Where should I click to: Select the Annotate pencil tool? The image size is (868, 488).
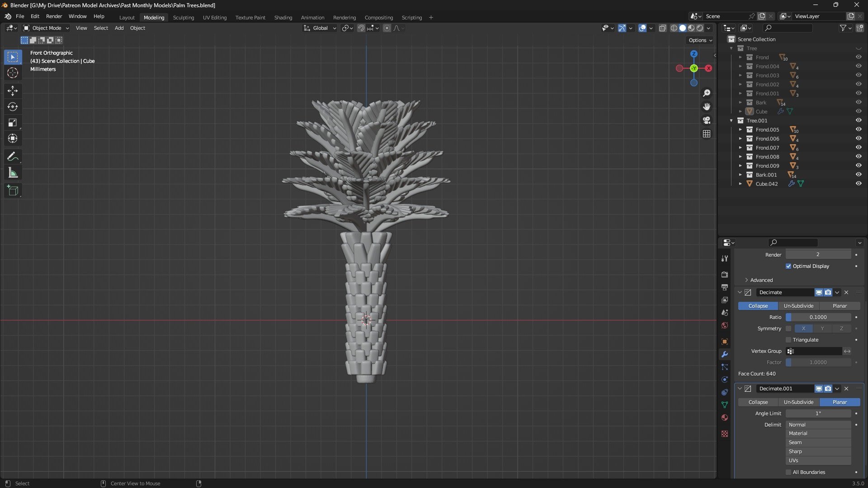pos(13,157)
